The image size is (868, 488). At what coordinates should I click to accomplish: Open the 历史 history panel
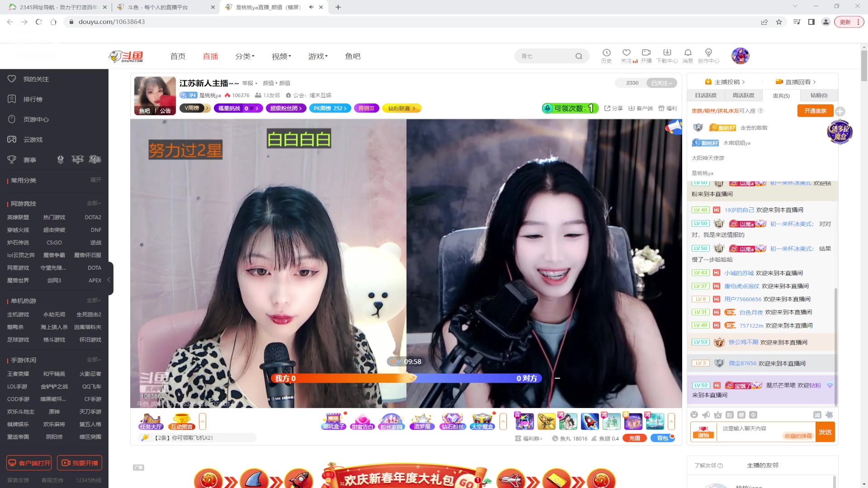tap(606, 55)
